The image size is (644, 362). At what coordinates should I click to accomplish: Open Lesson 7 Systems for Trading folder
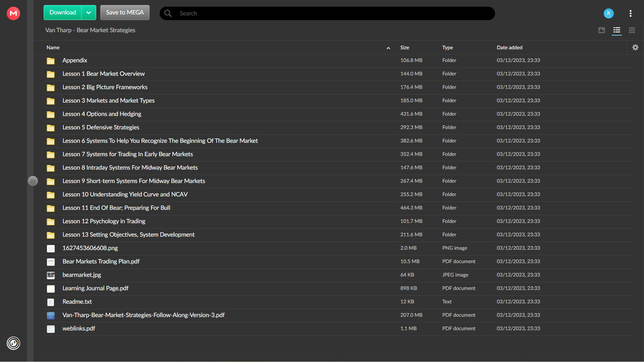coord(128,154)
